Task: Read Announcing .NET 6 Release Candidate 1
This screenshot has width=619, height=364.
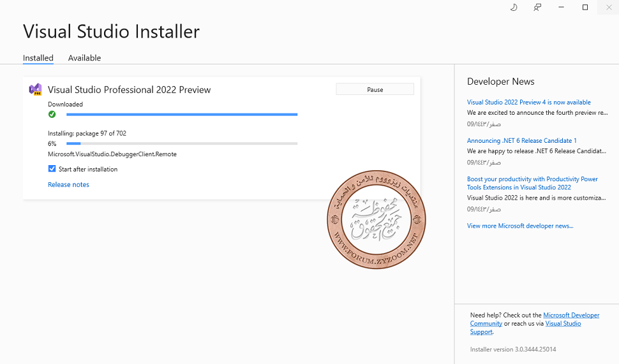Action: (521, 141)
